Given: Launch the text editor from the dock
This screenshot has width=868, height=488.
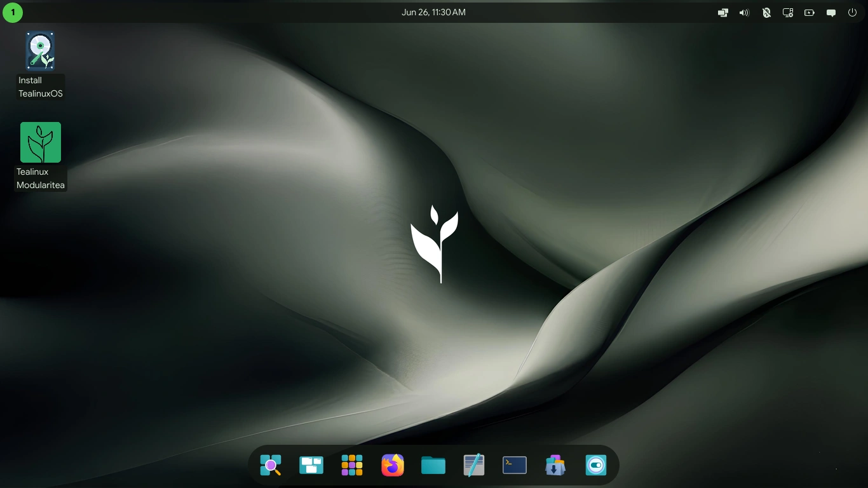Looking at the screenshot, I should pos(474,465).
